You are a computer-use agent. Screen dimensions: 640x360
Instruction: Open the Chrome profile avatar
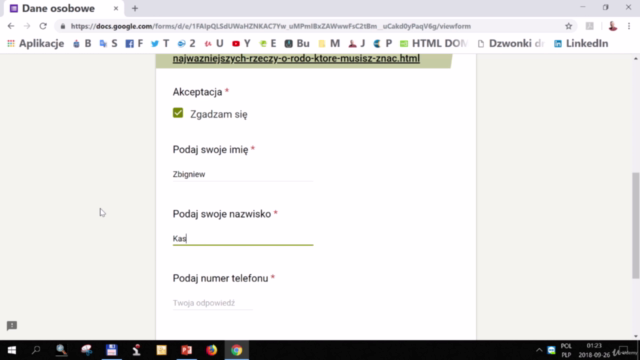pyautogui.click(x=613, y=26)
